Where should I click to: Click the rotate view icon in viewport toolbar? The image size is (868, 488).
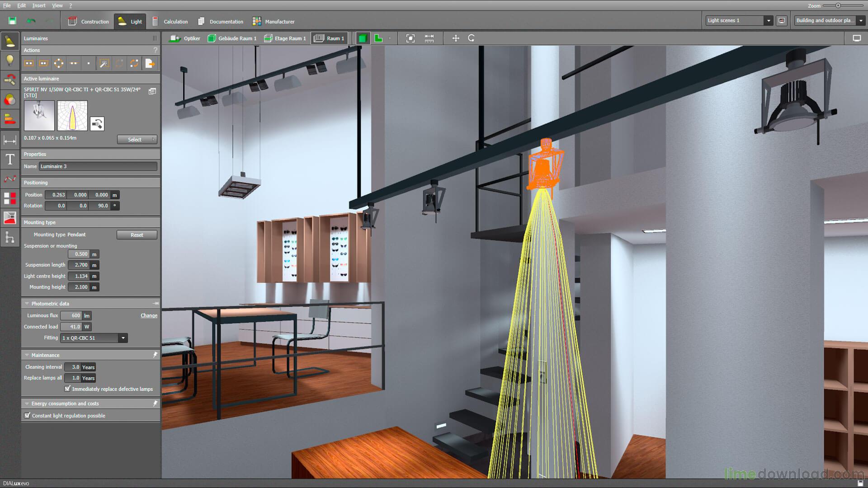pyautogui.click(x=471, y=38)
